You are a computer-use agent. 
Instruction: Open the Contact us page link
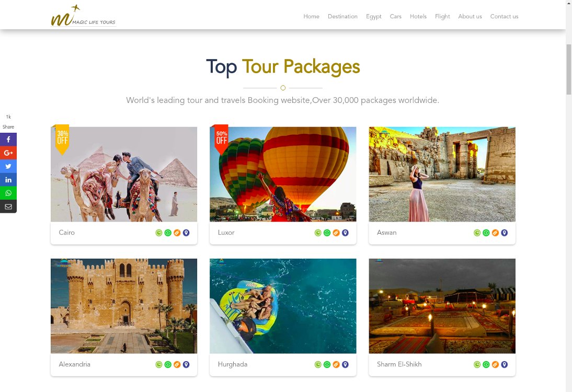tap(504, 16)
